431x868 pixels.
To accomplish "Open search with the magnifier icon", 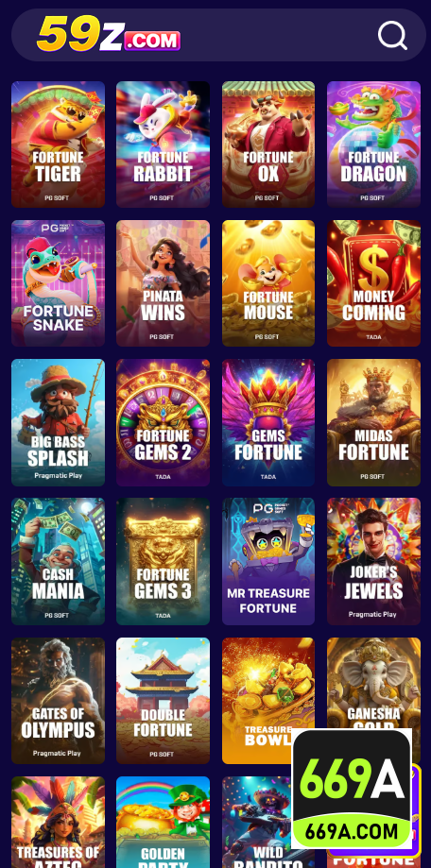I will point(392,36).
